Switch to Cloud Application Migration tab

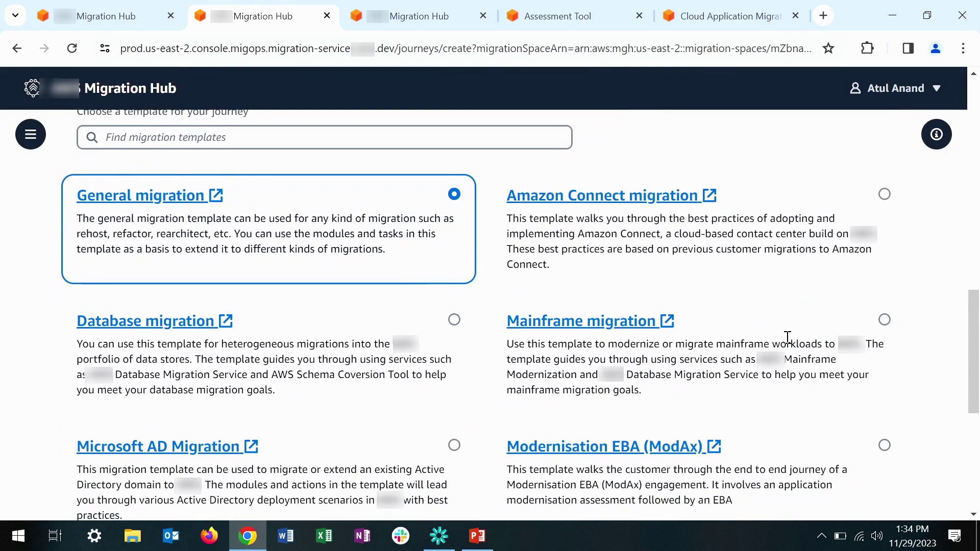click(x=730, y=16)
